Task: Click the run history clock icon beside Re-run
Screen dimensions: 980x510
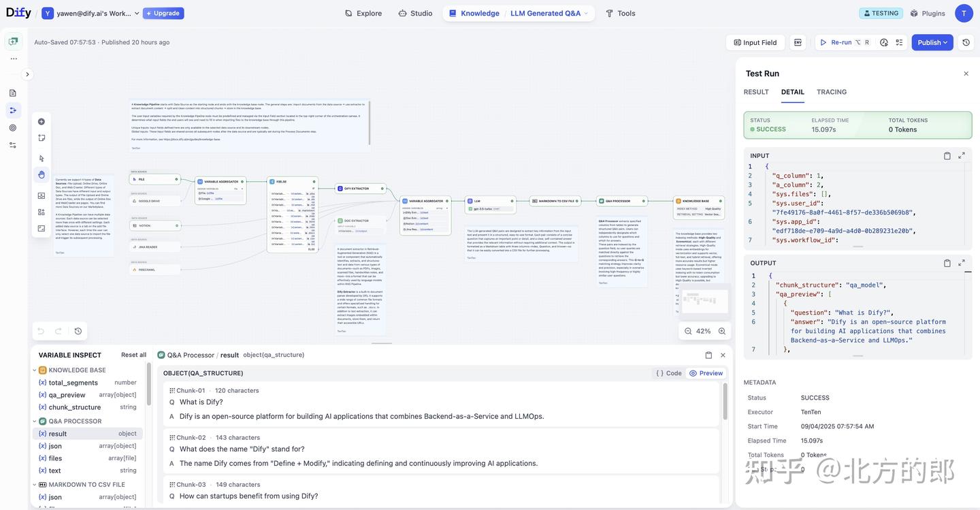Action: (x=884, y=42)
